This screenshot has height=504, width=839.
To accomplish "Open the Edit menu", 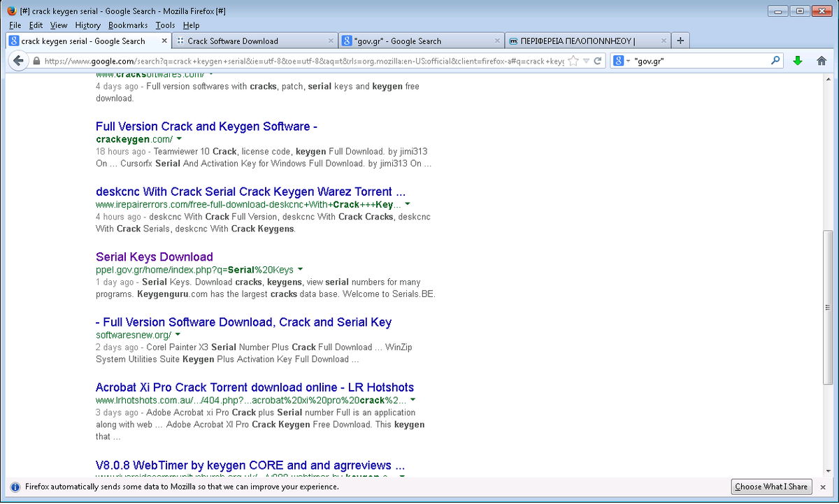I will 36,25.
